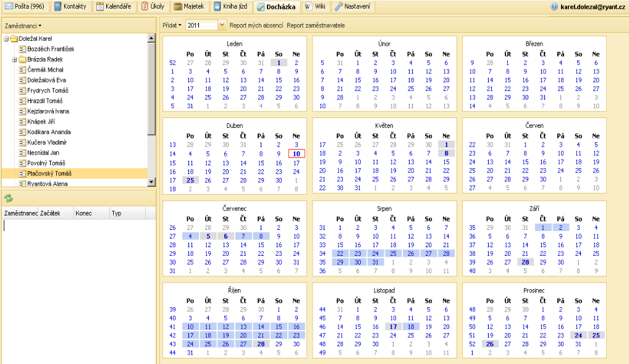
Task: Click the employee icon next to Kejzlarová Ivana
Action: (x=22, y=112)
